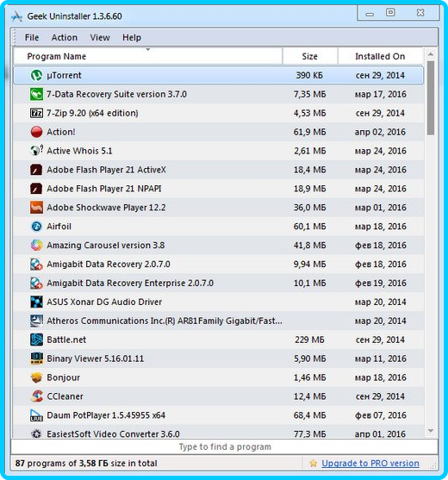This screenshot has width=448, height=480.
Task: Close the Geek Uninstaller window
Action: [420, 13]
